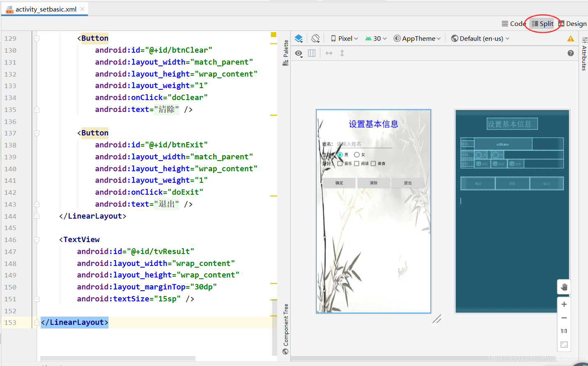Collapse the TextView block at line 146
Screen dimensions: 588x366
(37, 240)
